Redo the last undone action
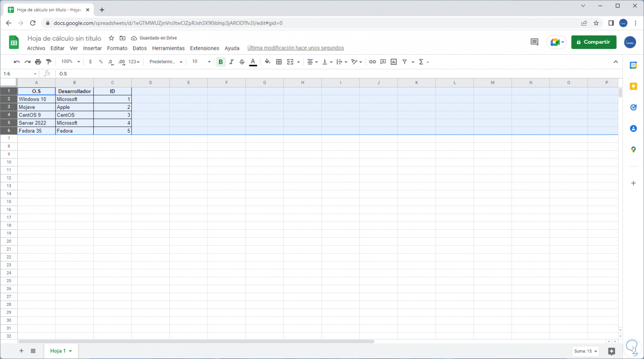The image size is (644, 359). point(27,62)
